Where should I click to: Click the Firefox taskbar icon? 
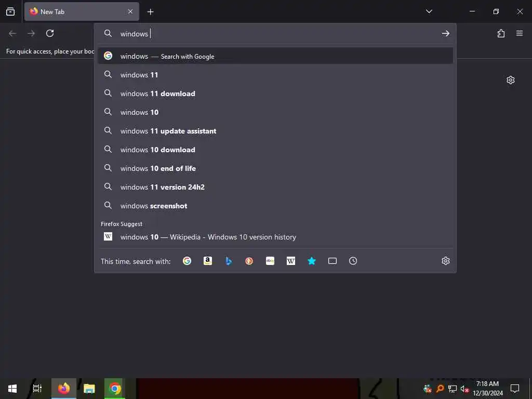64,389
